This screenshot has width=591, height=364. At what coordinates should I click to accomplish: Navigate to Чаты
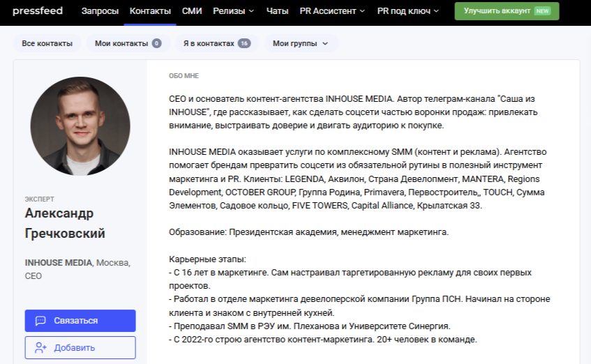(x=277, y=11)
